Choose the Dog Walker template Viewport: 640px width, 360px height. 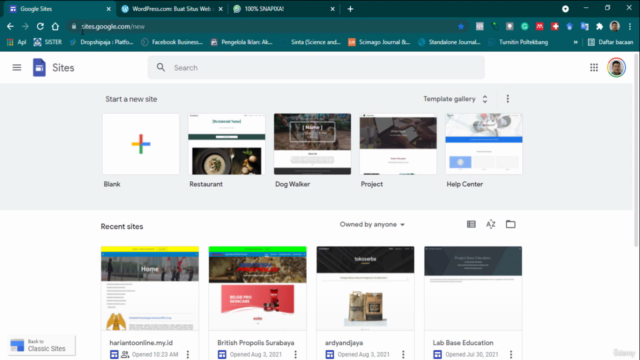click(x=312, y=144)
